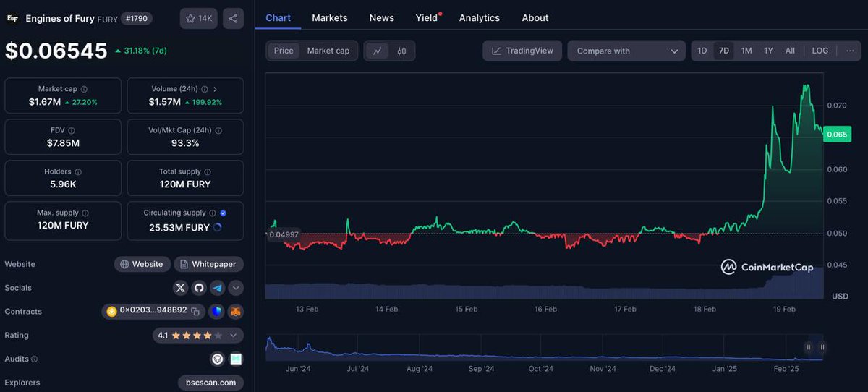Open the first audit provider icon
Screen dimensions: 868x392
coord(217,359)
